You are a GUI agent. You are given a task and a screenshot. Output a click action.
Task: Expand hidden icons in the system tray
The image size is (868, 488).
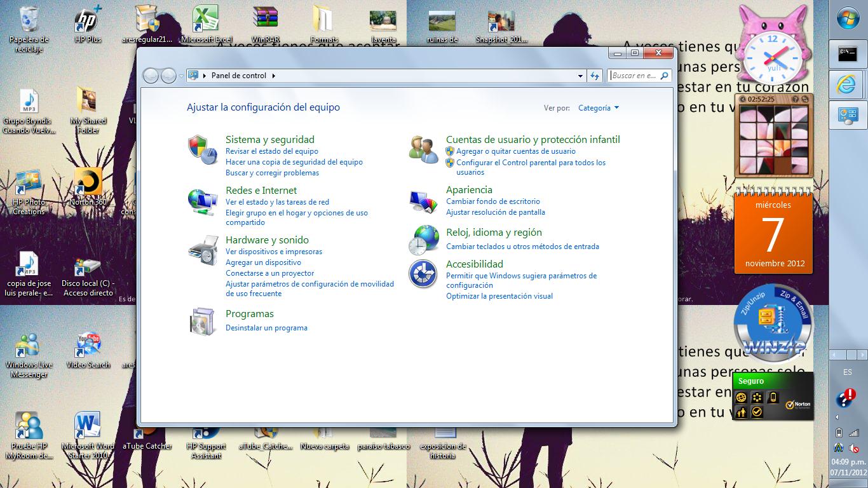click(837, 417)
